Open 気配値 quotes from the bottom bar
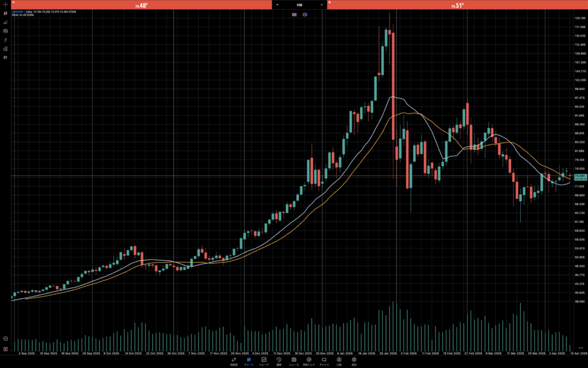 coord(234,361)
